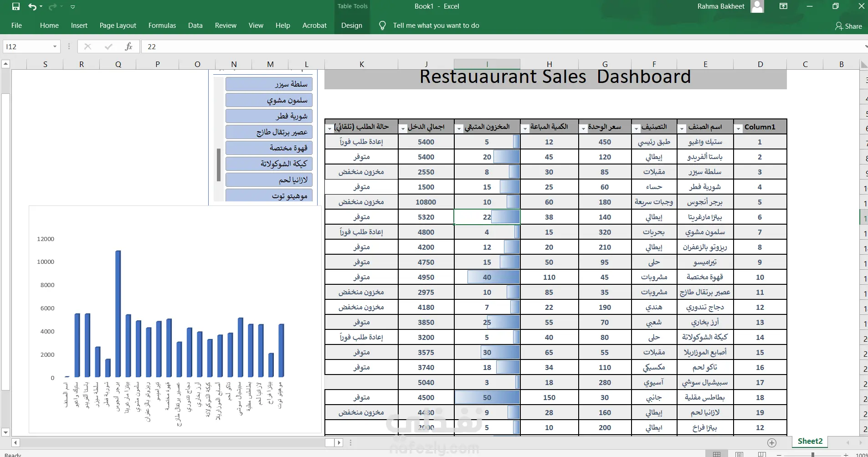Click the slicer vertical scrollbar thumb
This screenshot has height=457, width=868.
pos(219,164)
